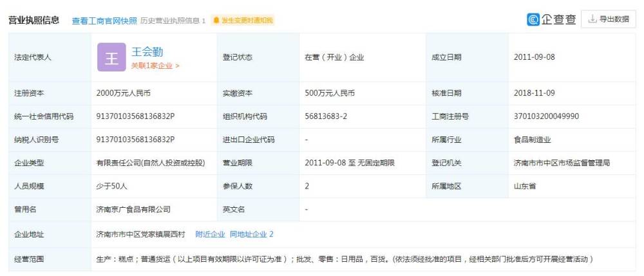
Task: View 附近企业 link
Action: pos(211,235)
